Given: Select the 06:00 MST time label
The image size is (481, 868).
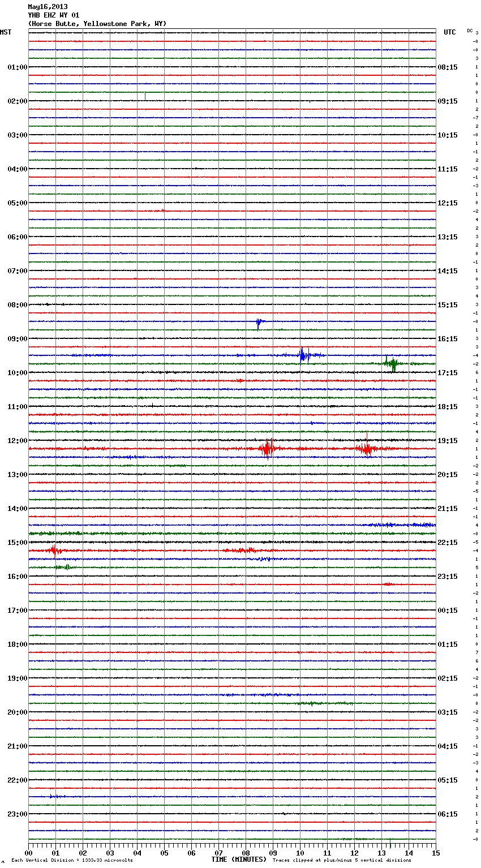Looking at the screenshot, I should 18,237.
